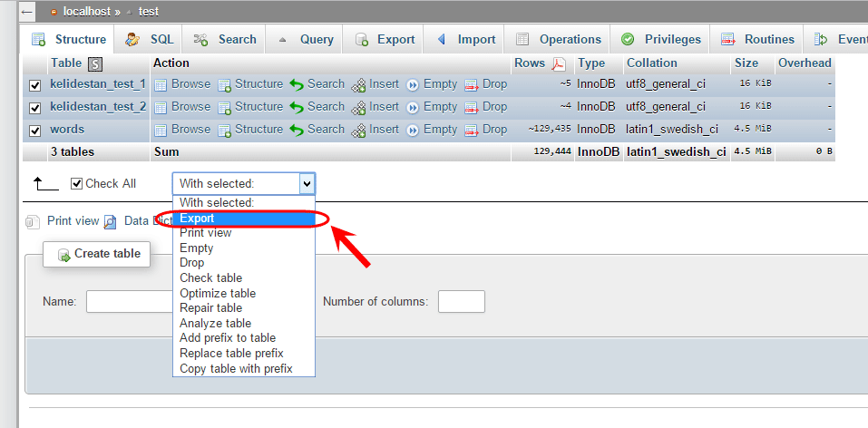This screenshot has height=428, width=868.
Task: Click the Empty icon for kelidestan_test_2
Action: click(413, 107)
